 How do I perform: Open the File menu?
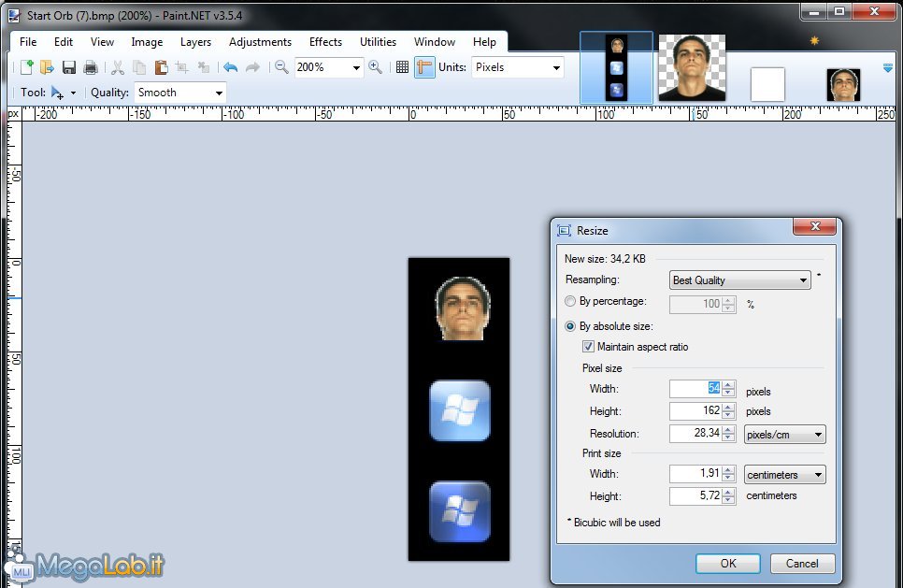tap(28, 42)
